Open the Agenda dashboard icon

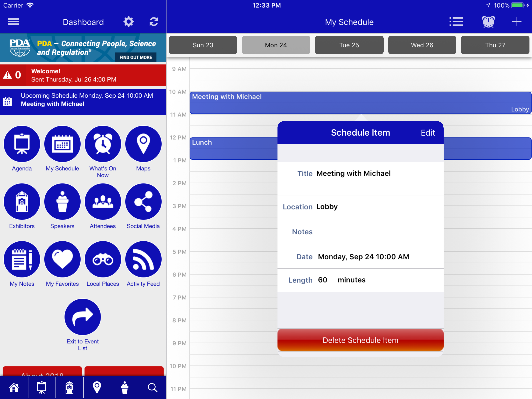tap(22, 144)
